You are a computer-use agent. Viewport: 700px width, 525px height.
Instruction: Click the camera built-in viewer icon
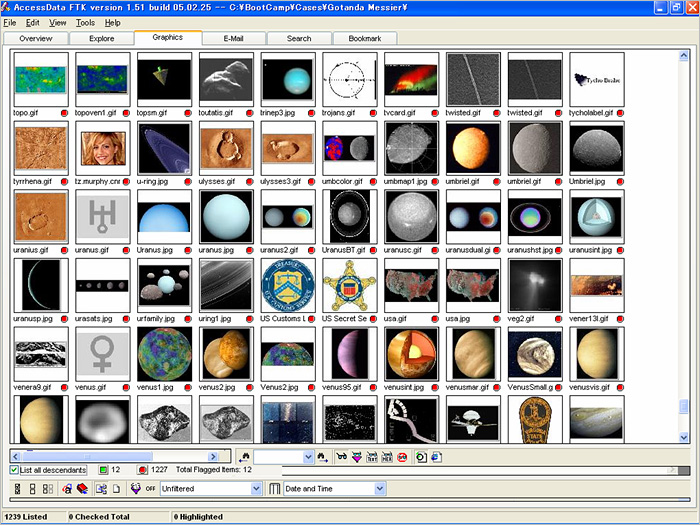[421, 457]
